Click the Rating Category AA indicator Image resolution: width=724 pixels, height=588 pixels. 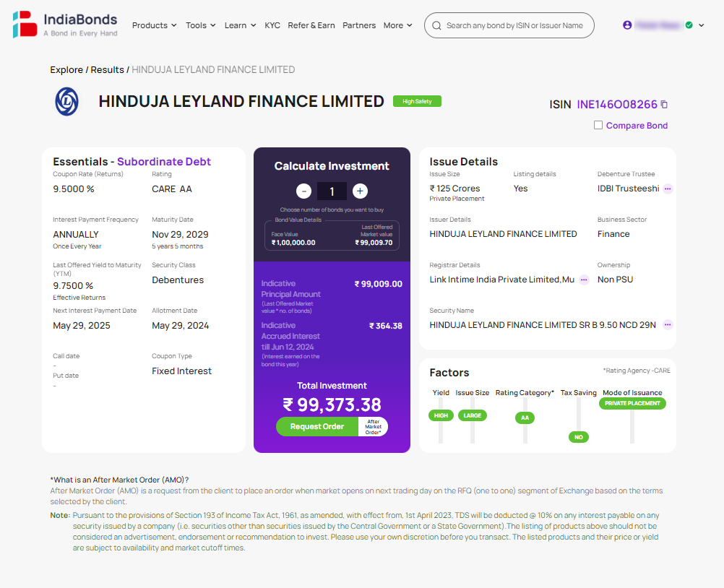click(525, 418)
